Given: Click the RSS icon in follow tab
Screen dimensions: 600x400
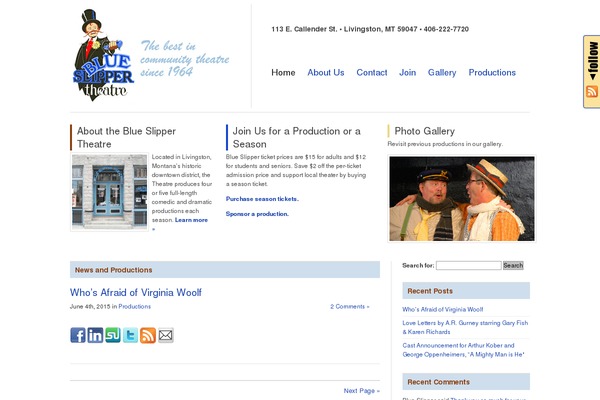Looking at the screenshot, I should pos(592,92).
